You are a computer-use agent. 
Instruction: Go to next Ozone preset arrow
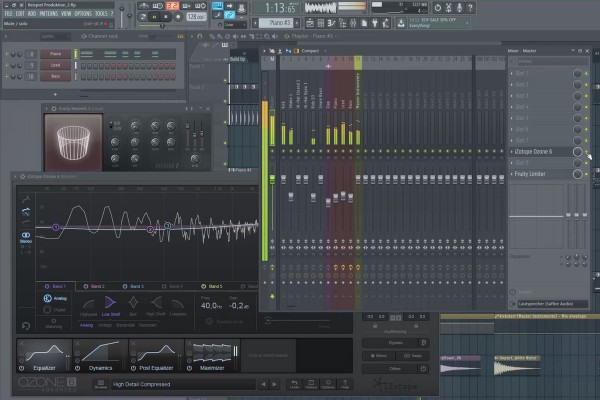275,384
